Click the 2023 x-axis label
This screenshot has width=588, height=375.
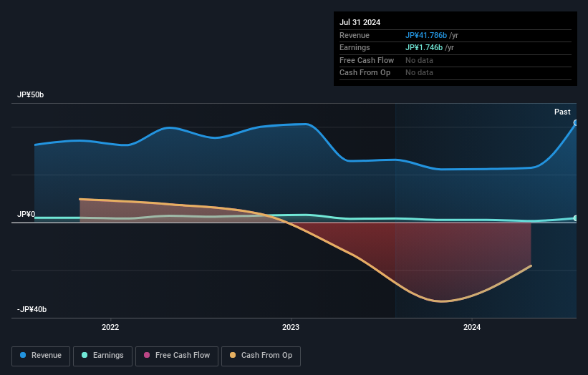pyautogui.click(x=291, y=327)
